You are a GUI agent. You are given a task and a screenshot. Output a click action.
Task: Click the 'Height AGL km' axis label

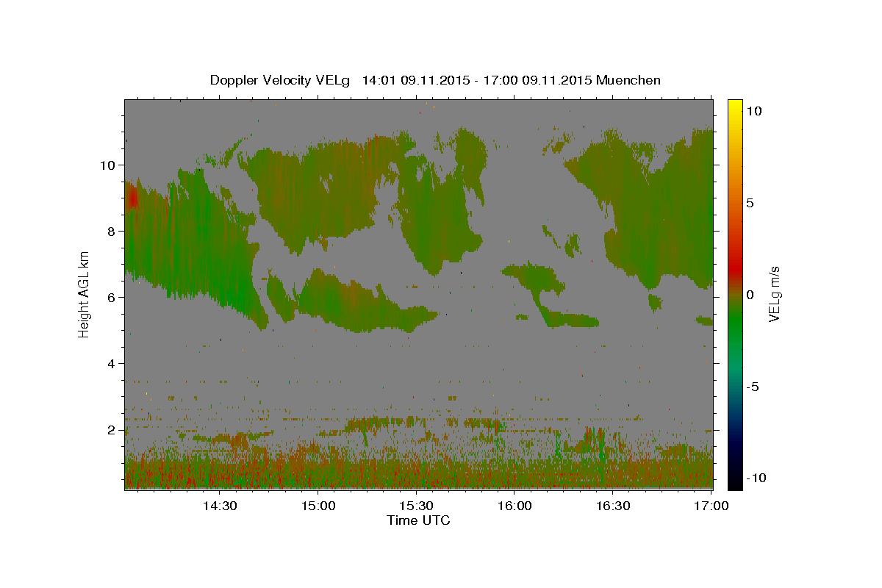point(84,294)
